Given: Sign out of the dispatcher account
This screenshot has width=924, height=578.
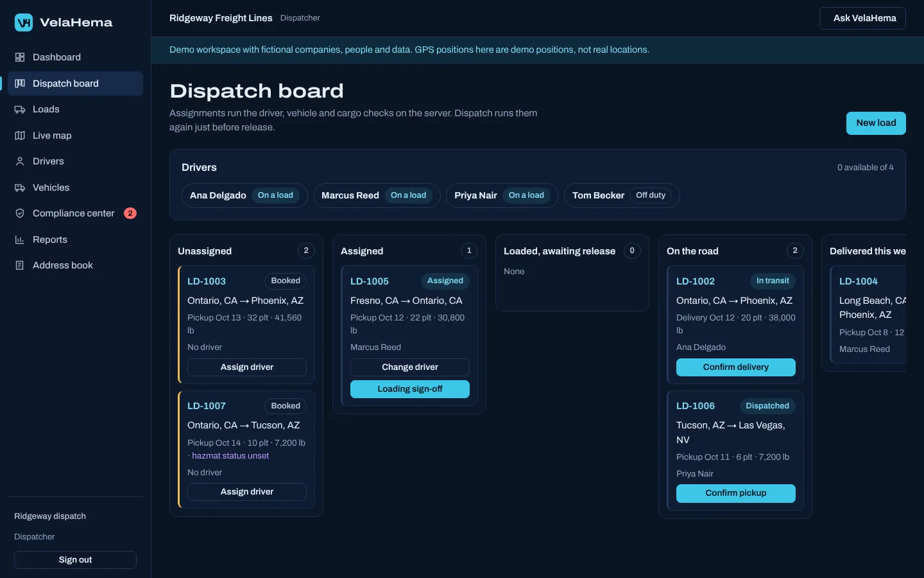Looking at the screenshot, I should point(75,560).
